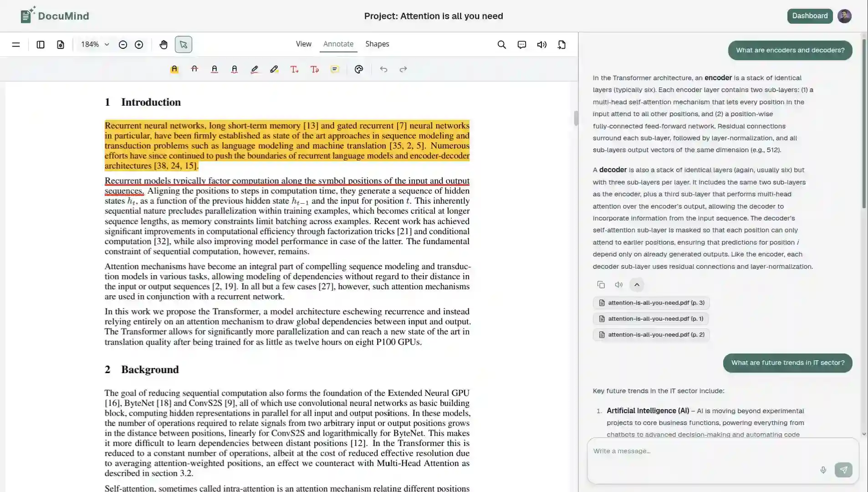Send the chat message
Image resolution: width=868 pixels, height=492 pixels.
point(843,470)
